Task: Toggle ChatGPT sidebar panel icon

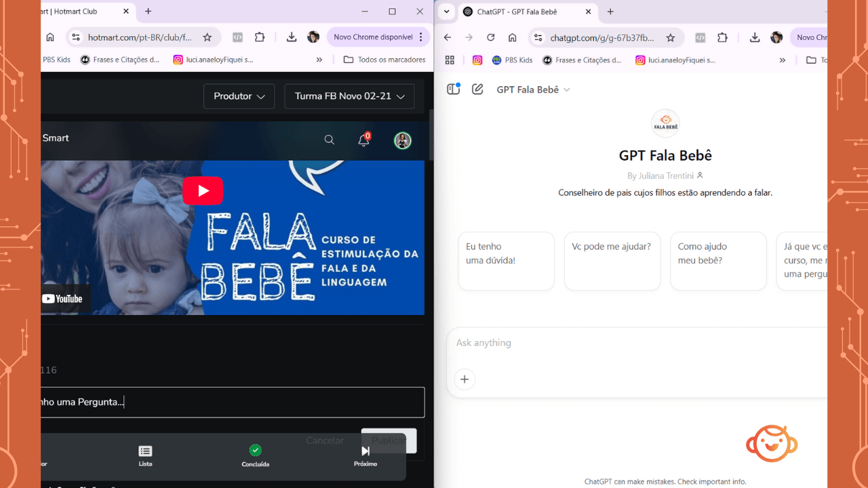Action: click(454, 89)
